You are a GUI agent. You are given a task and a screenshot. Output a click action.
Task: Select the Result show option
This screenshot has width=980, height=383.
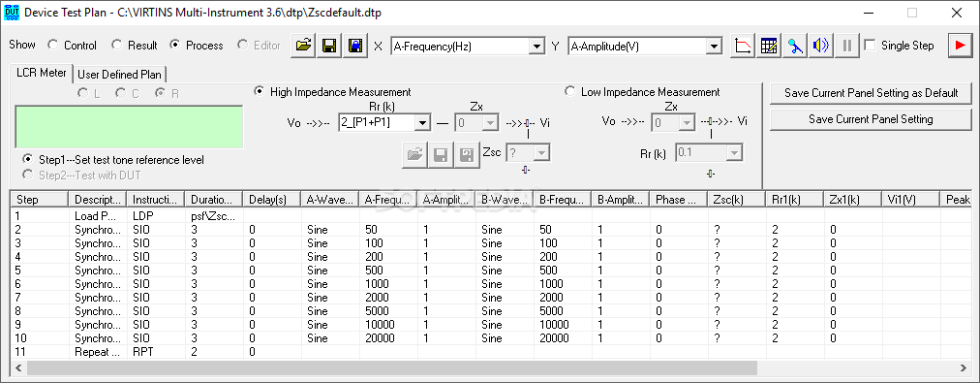(x=135, y=46)
